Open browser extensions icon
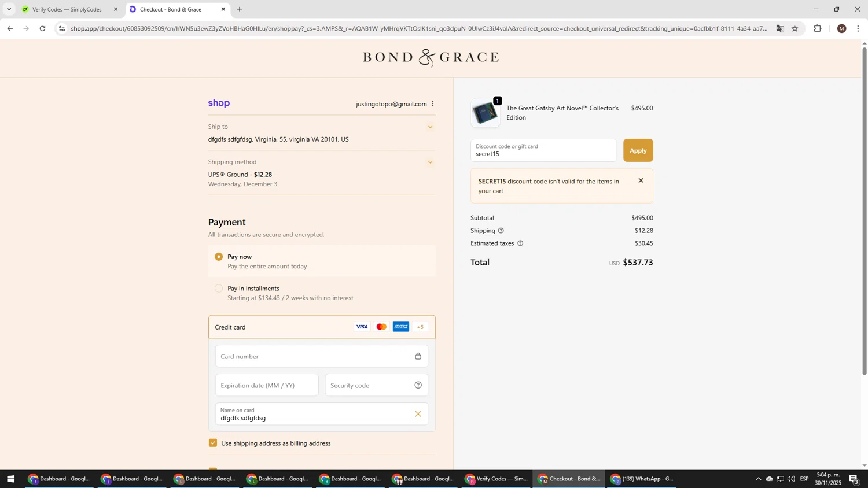Viewport: 868px width, 488px height. (818, 28)
